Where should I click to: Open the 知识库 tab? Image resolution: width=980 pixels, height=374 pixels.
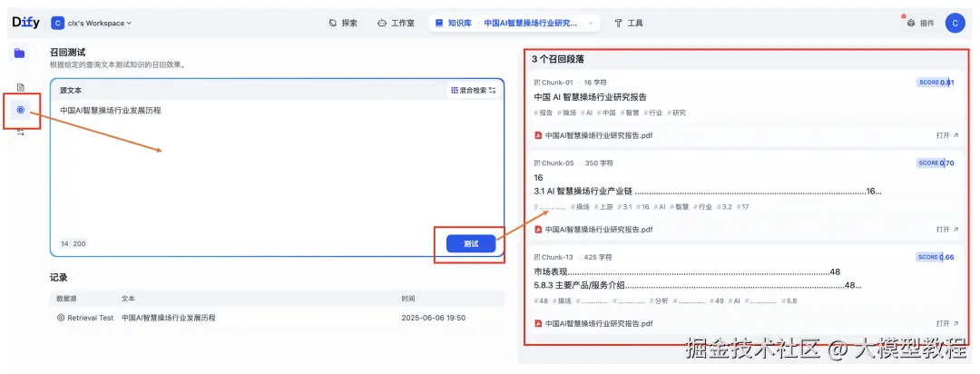pyautogui.click(x=453, y=23)
